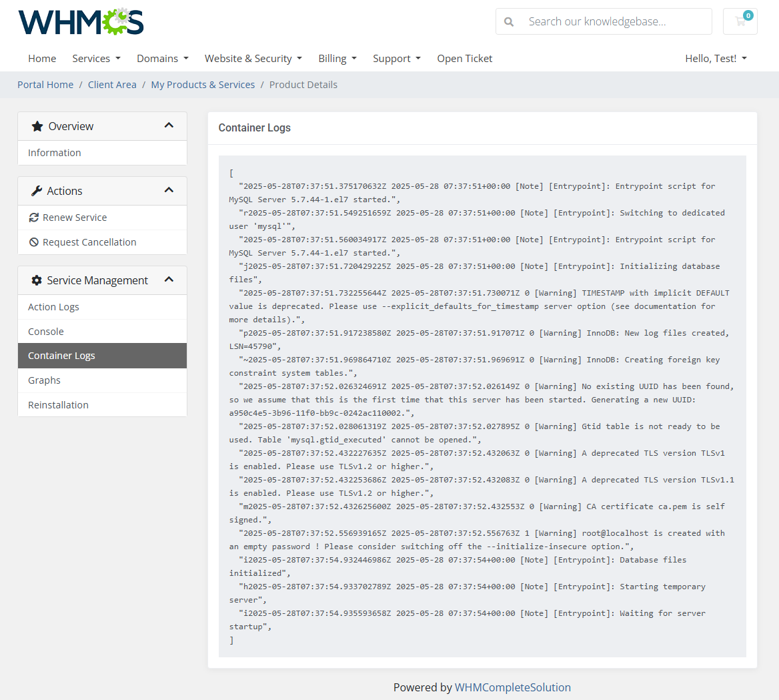Go to Home in navigation bar
The width and height of the screenshot is (779, 700).
tap(42, 58)
